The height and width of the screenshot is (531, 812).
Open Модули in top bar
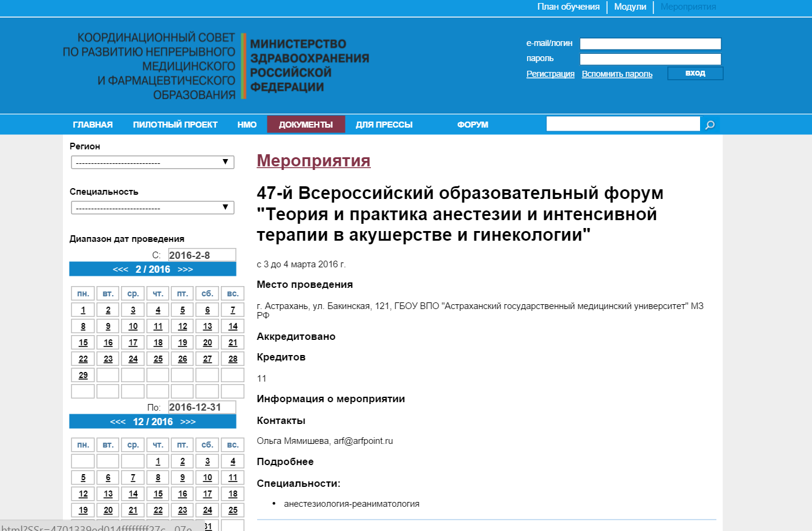tap(630, 7)
